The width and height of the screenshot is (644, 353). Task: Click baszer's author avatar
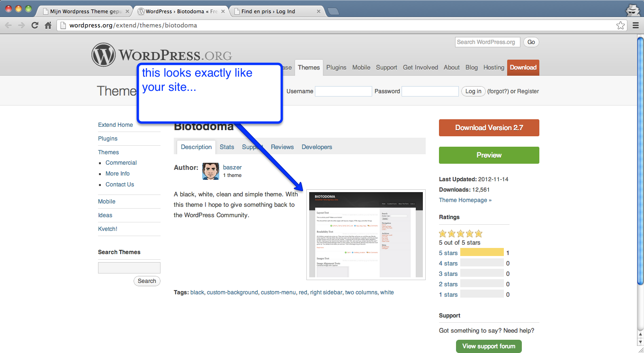(x=211, y=171)
